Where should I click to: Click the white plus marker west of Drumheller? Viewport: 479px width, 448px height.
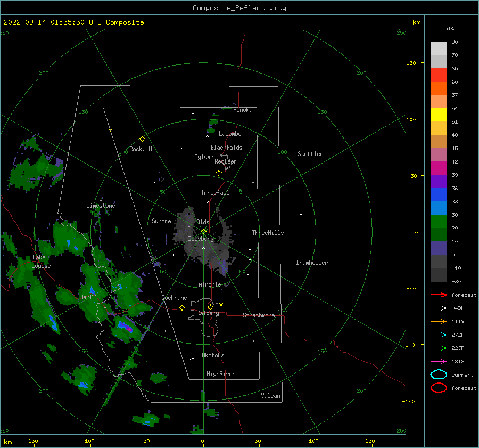point(301,214)
